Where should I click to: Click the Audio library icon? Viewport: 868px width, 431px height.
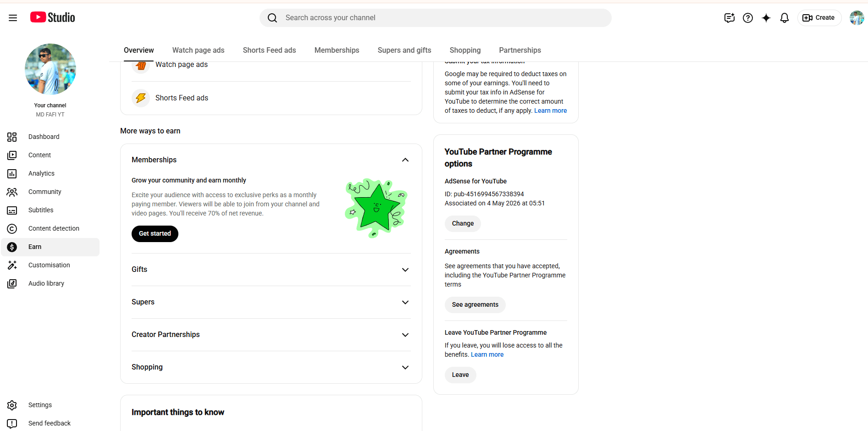coord(12,284)
